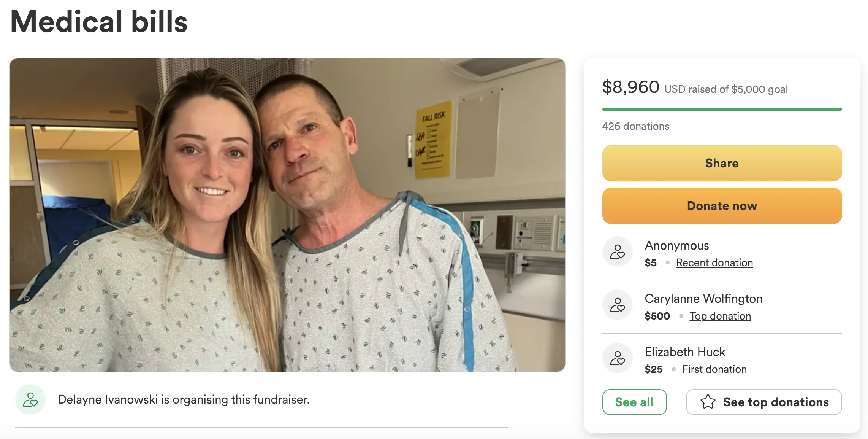Click the Medical bills page title
The width and height of the screenshot is (868, 439).
(x=99, y=22)
